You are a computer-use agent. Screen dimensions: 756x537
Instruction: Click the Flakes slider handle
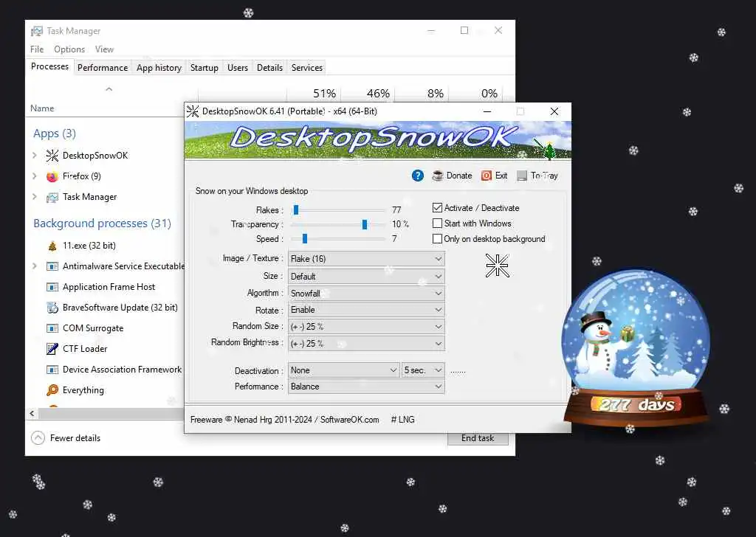click(296, 210)
